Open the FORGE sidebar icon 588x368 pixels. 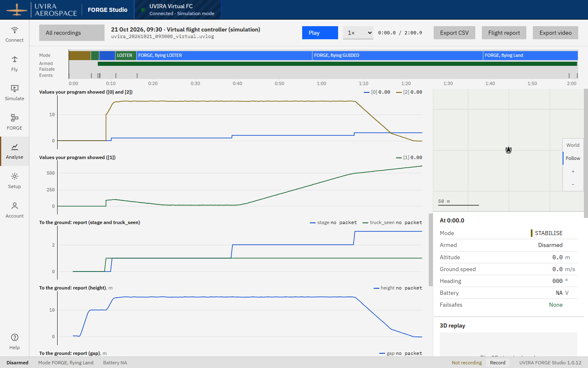click(x=14, y=122)
